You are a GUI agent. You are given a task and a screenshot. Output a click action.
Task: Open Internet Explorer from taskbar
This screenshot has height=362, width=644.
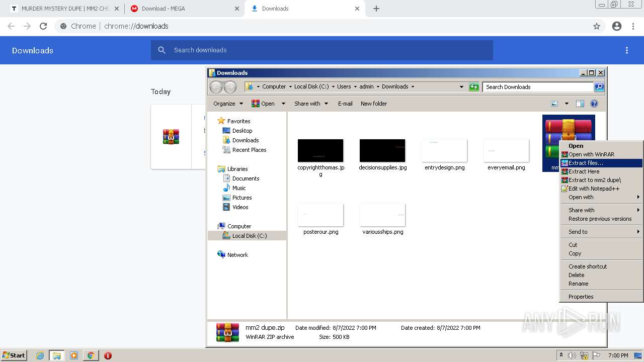point(40,355)
